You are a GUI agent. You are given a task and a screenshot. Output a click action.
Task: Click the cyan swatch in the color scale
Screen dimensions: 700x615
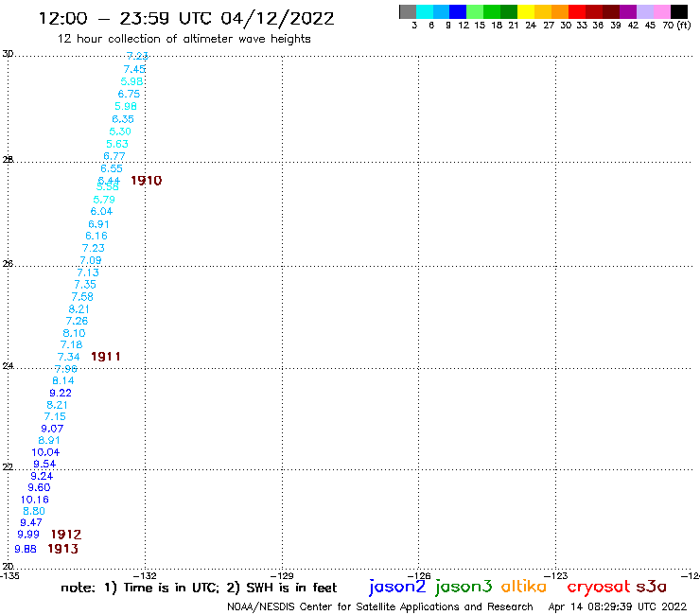point(425,11)
